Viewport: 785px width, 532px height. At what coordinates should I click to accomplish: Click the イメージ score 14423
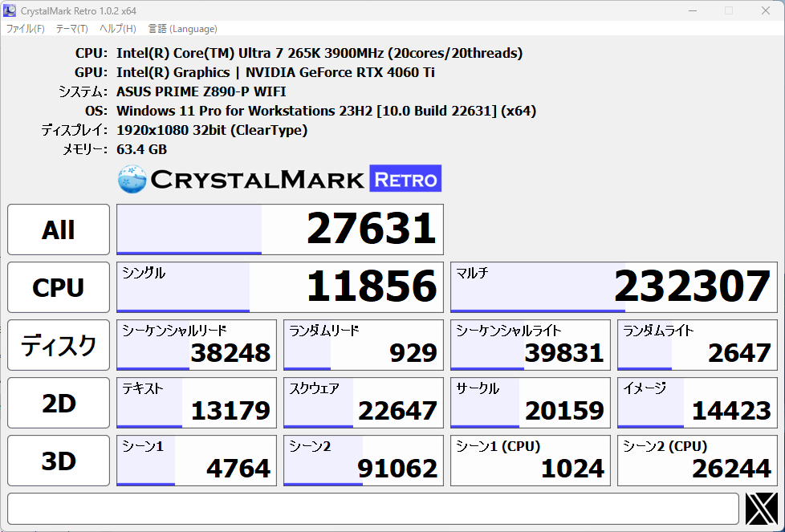pos(698,403)
